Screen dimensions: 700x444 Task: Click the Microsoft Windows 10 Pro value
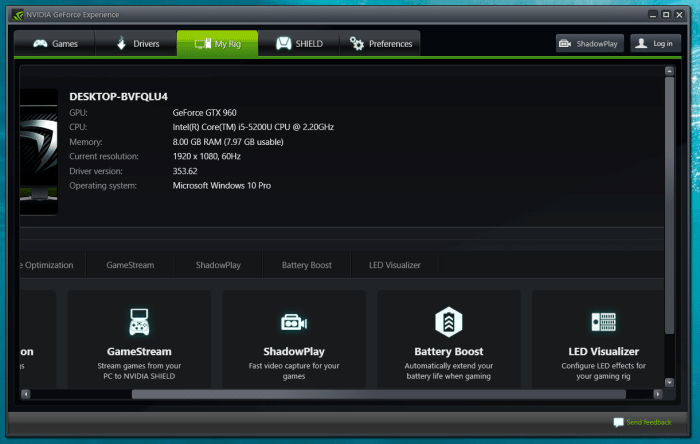coord(222,186)
